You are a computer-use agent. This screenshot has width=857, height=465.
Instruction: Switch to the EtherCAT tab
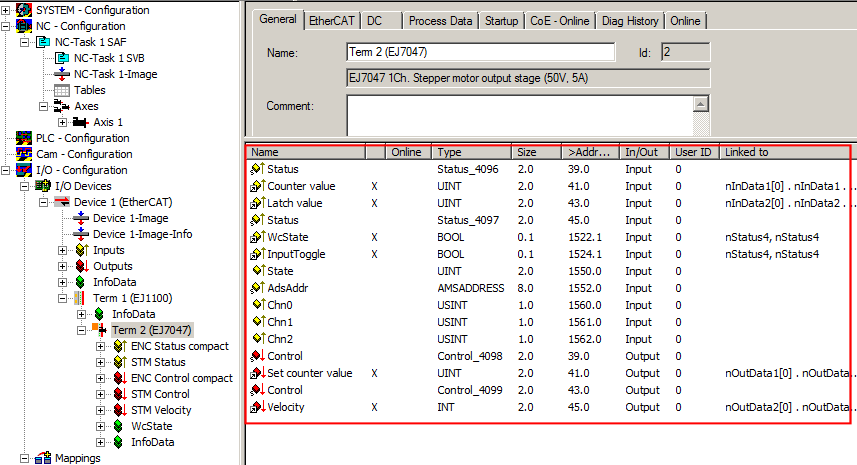pyautogui.click(x=331, y=21)
